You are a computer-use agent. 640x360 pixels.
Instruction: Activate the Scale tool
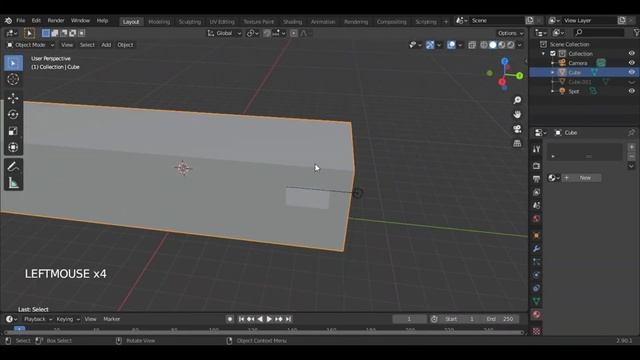click(13, 131)
